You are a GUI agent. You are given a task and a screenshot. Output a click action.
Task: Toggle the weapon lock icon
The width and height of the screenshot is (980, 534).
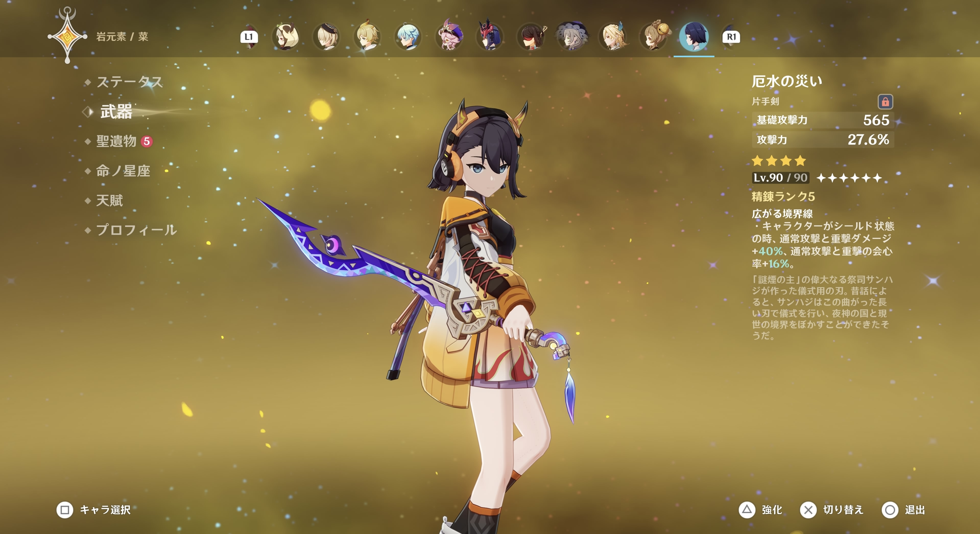tap(885, 102)
